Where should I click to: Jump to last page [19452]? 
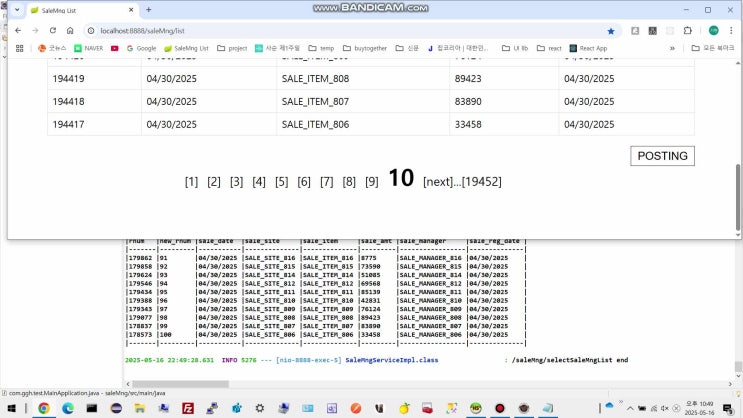click(480, 182)
